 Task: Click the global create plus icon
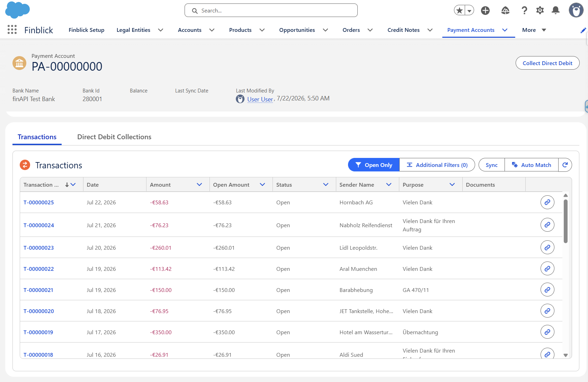(x=485, y=10)
